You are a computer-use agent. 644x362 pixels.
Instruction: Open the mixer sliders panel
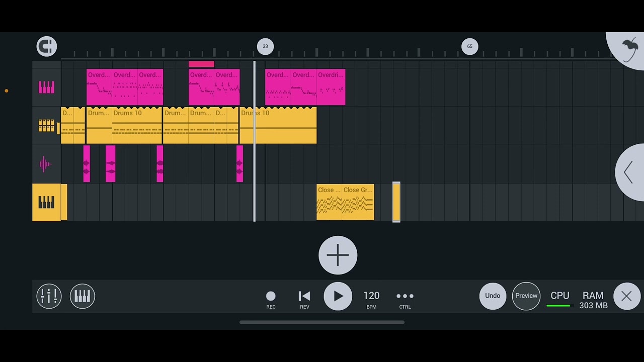[x=49, y=296]
